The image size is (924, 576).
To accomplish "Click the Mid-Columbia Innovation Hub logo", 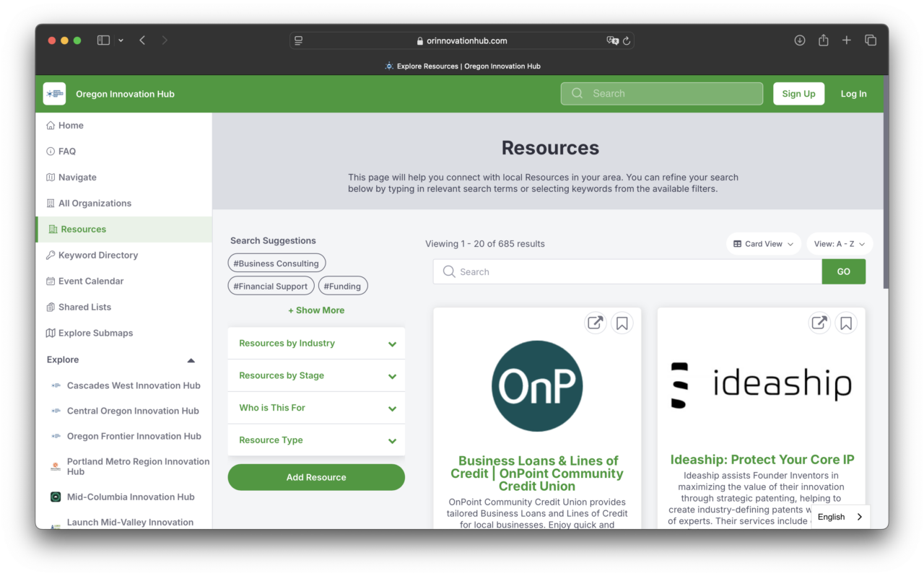I will point(56,497).
